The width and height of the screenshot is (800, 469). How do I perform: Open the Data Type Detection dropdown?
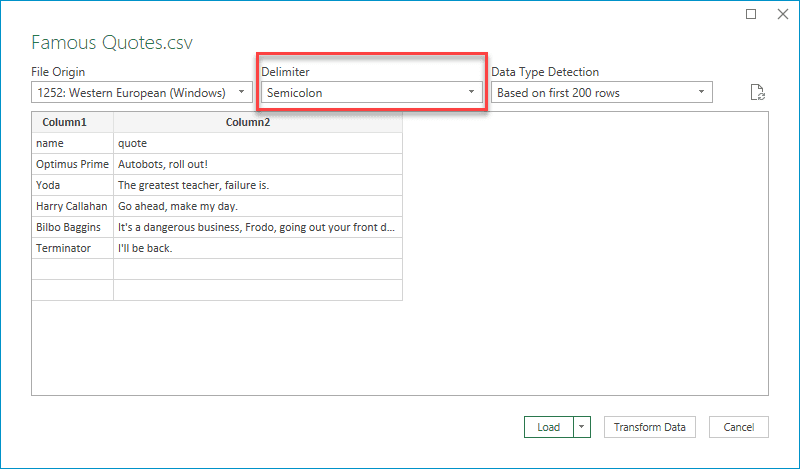point(602,92)
